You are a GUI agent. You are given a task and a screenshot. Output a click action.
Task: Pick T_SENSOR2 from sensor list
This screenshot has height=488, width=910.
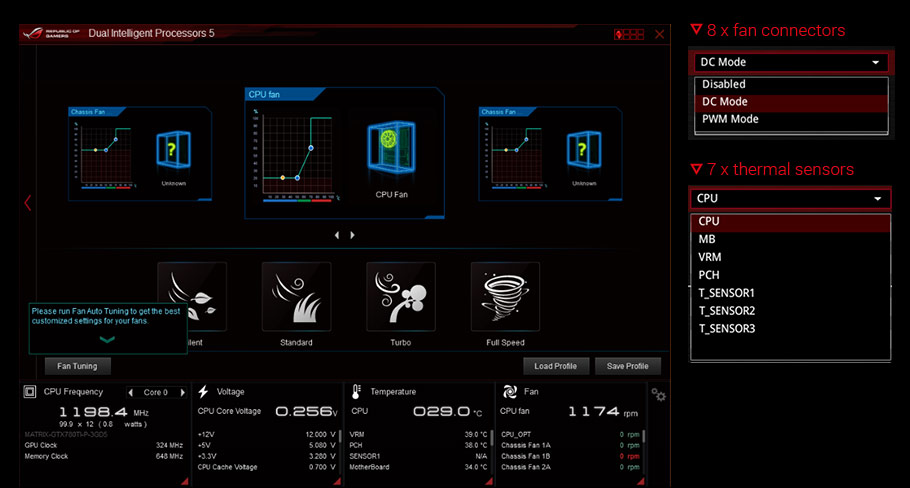727,311
